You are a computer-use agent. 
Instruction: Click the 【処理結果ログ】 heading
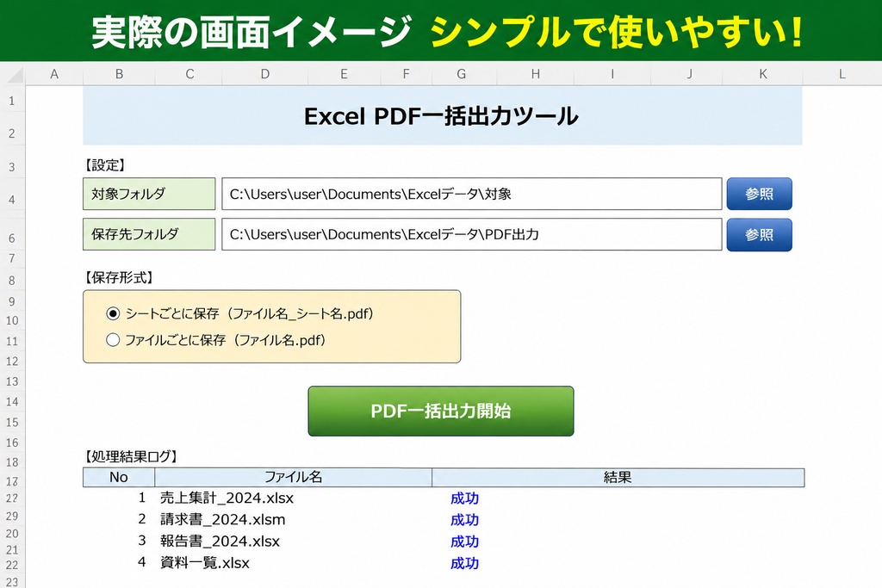tap(131, 456)
